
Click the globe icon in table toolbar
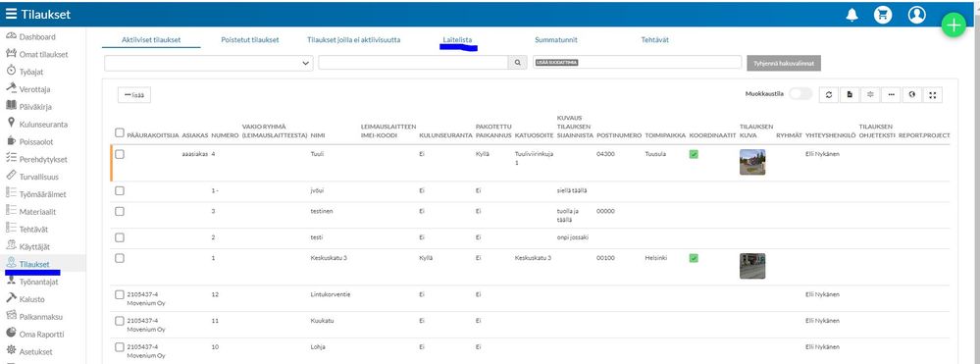click(912, 94)
